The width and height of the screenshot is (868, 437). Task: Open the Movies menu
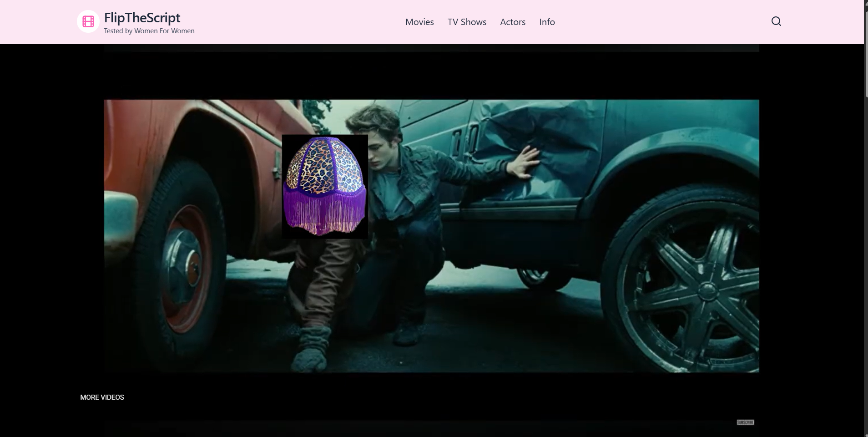pyautogui.click(x=419, y=22)
